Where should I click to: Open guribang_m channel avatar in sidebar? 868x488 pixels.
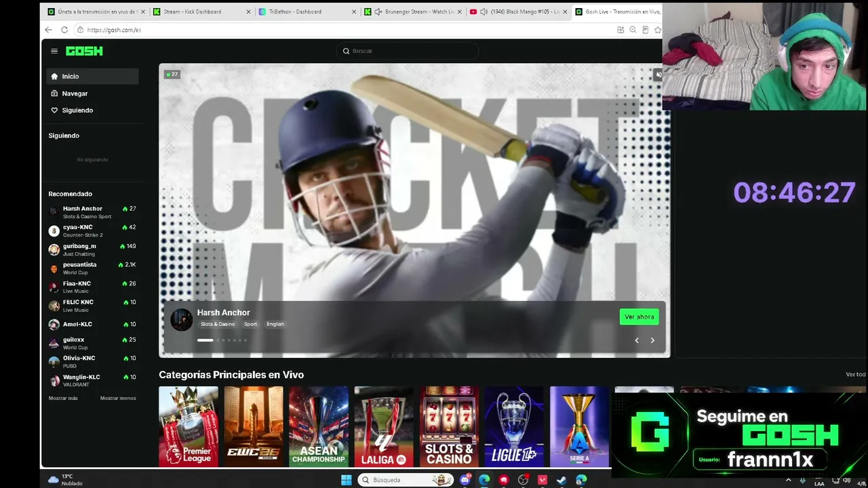point(54,250)
